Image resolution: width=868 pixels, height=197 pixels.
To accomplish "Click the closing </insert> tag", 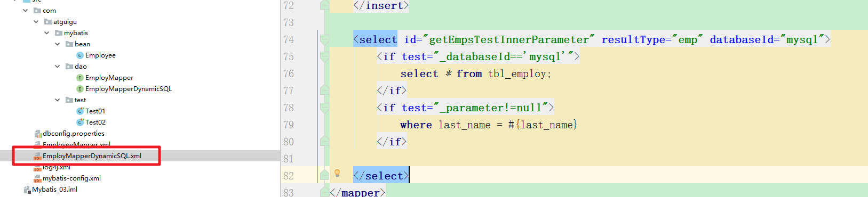I will pos(381,5).
